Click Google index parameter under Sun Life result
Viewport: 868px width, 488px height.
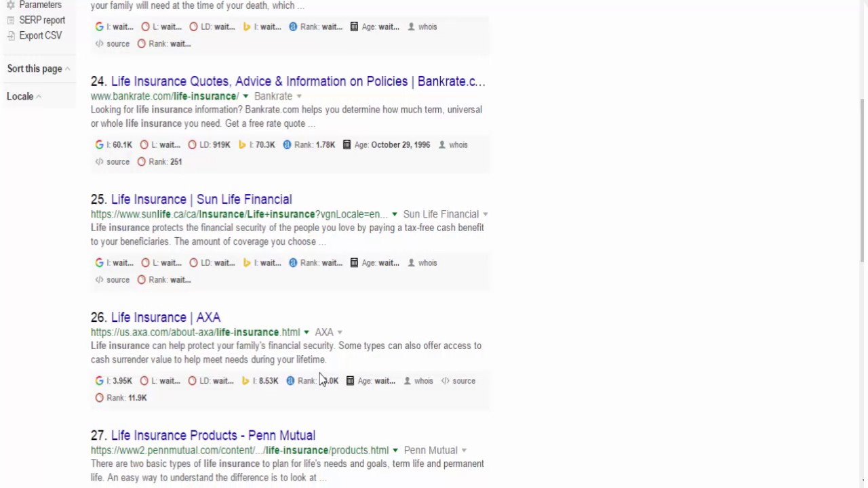(x=115, y=262)
